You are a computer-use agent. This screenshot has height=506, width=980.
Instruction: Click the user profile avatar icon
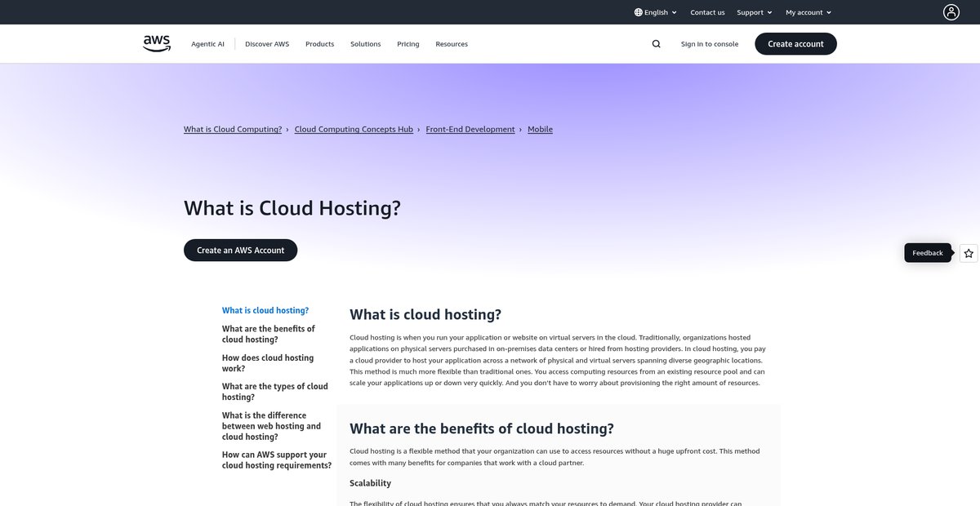(951, 12)
